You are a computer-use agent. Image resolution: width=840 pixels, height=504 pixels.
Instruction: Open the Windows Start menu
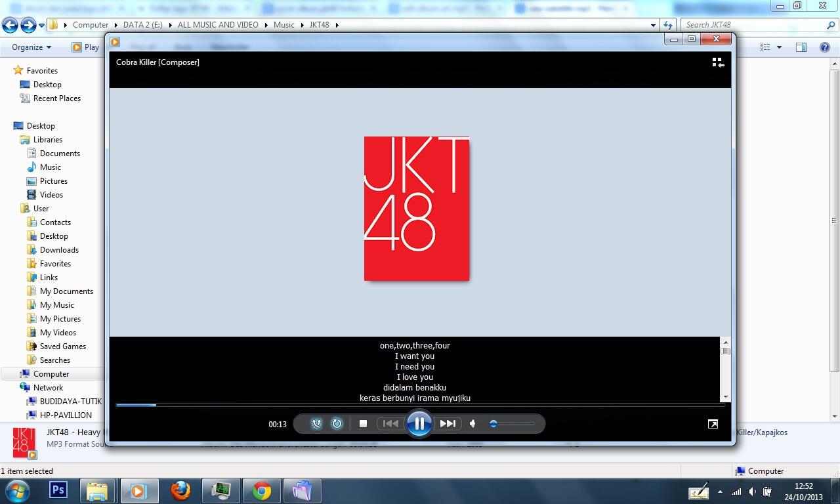point(18,490)
